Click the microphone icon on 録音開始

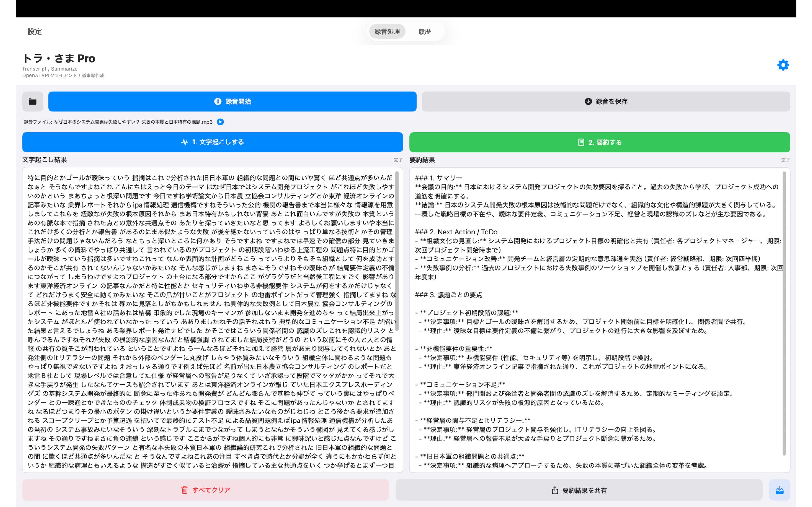[218, 101]
